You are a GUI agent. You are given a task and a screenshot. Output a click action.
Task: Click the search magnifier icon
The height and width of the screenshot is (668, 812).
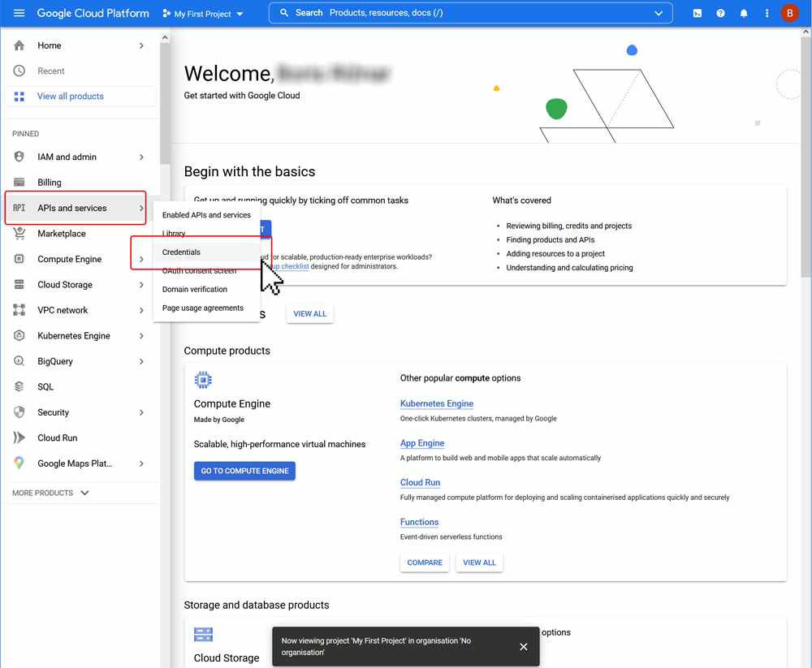283,13
